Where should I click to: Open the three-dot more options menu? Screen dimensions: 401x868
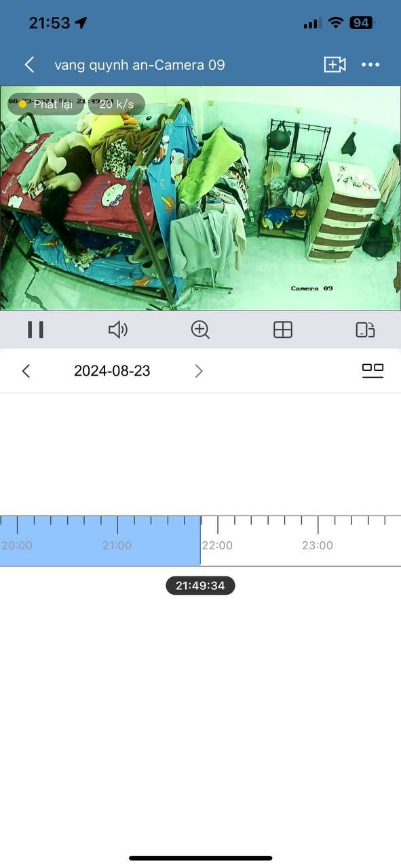tap(370, 64)
